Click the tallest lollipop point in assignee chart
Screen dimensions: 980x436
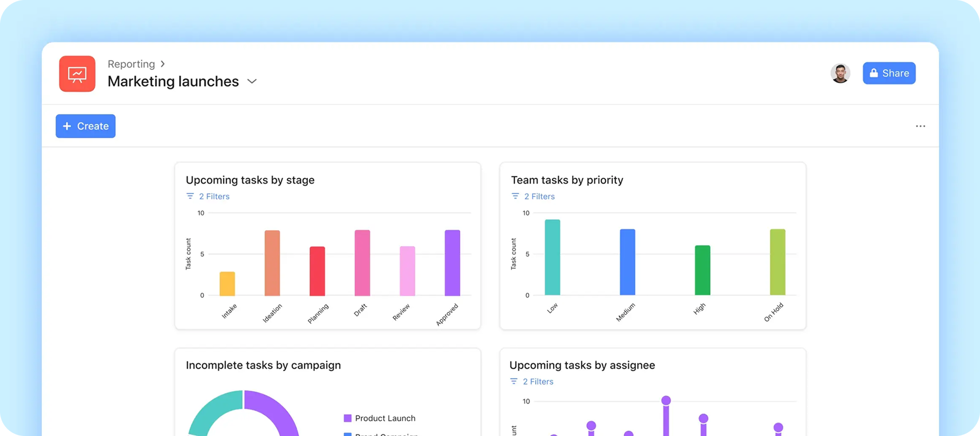click(666, 400)
